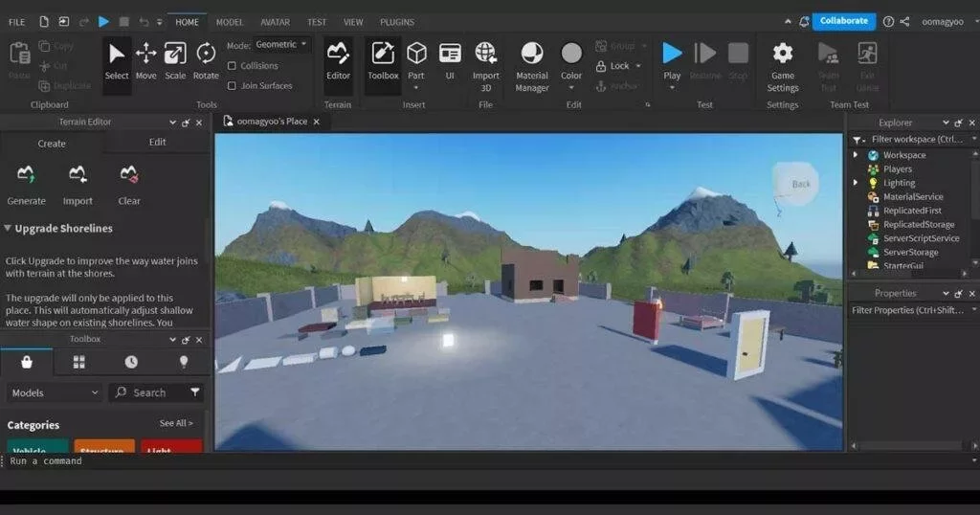Activate the Scale tool
This screenshot has height=515, width=980.
coord(175,61)
